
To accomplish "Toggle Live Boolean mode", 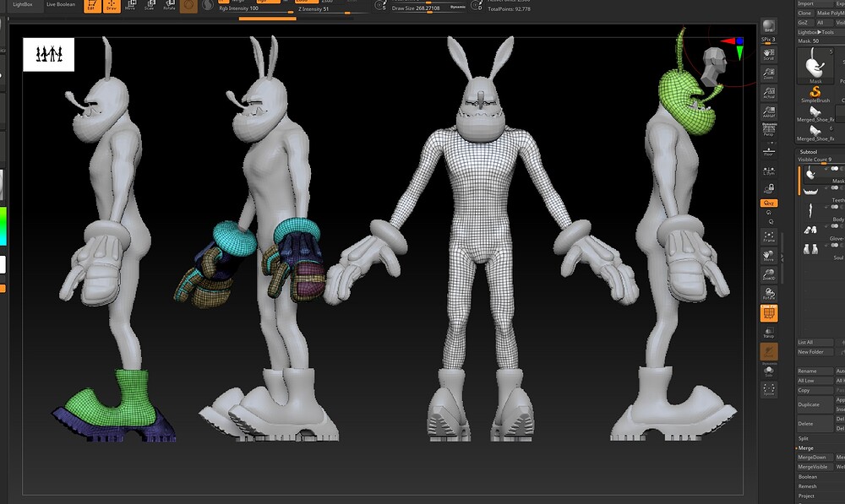I will click(x=61, y=4).
